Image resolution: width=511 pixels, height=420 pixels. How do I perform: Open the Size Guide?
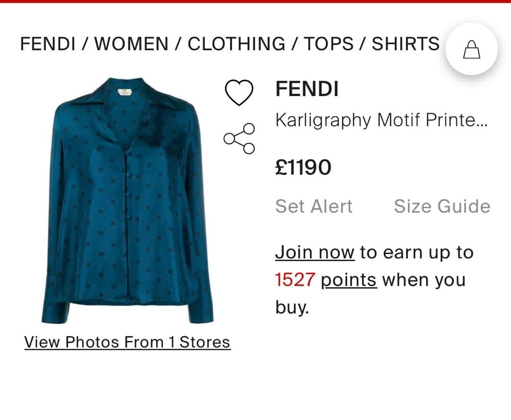pyautogui.click(x=442, y=206)
